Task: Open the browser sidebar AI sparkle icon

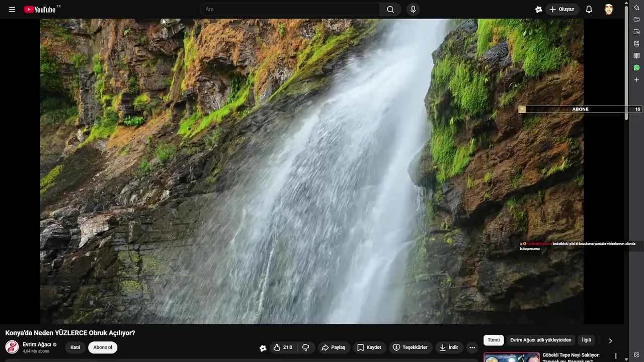Action: (636, 8)
